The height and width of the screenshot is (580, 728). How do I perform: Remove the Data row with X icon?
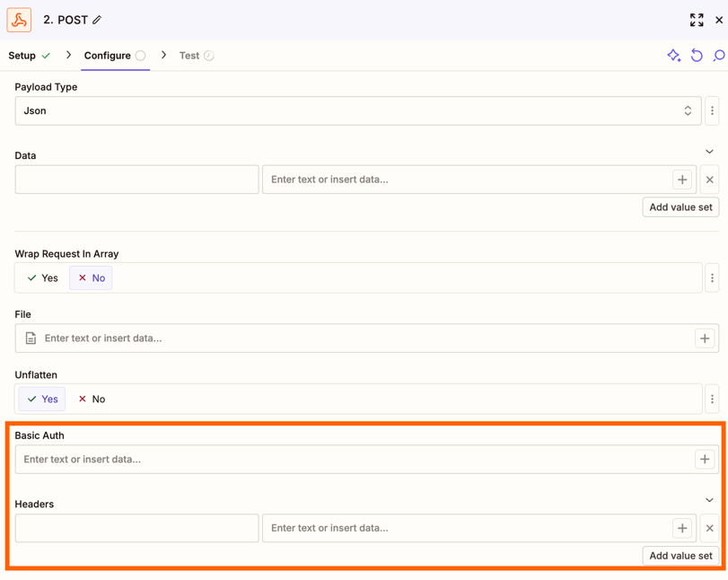click(x=709, y=180)
